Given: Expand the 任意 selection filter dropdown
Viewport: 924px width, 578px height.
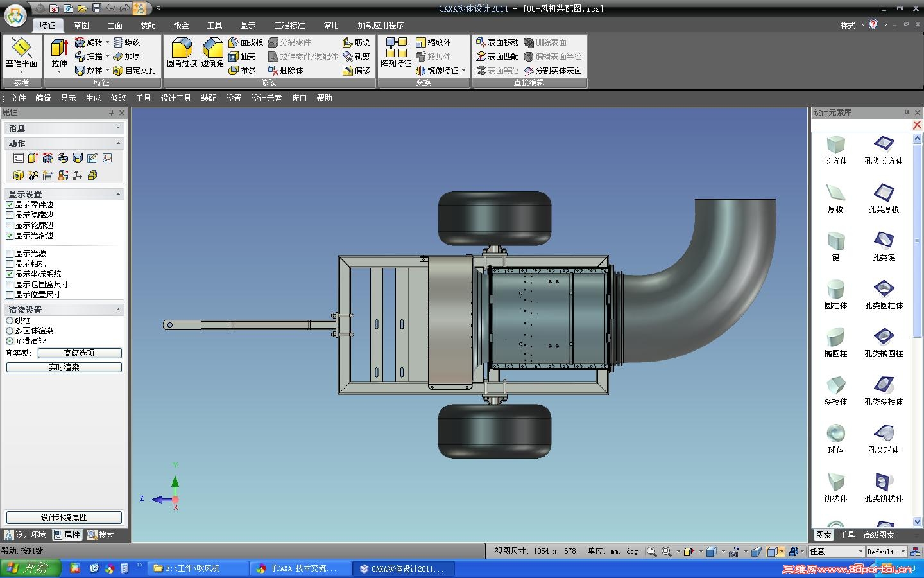Looking at the screenshot, I should pos(860,552).
